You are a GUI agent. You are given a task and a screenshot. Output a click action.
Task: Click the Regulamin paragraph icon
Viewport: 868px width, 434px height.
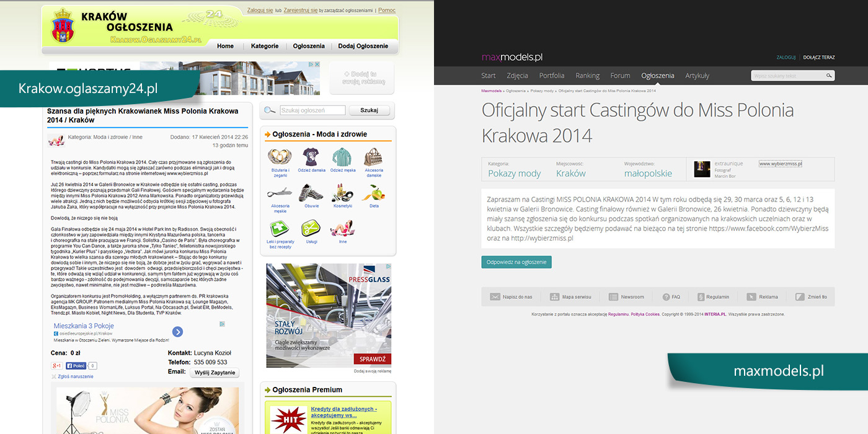click(x=701, y=297)
